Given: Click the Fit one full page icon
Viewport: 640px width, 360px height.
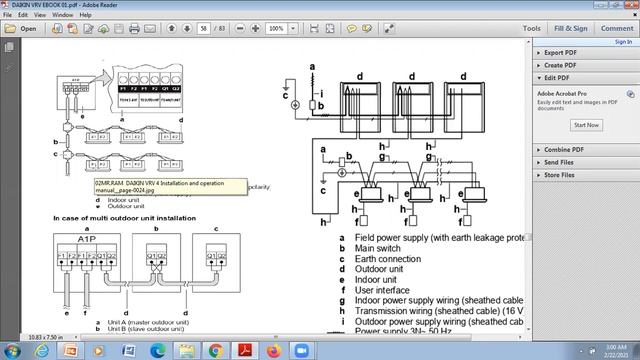Looking at the screenshot, I should [330, 29].
